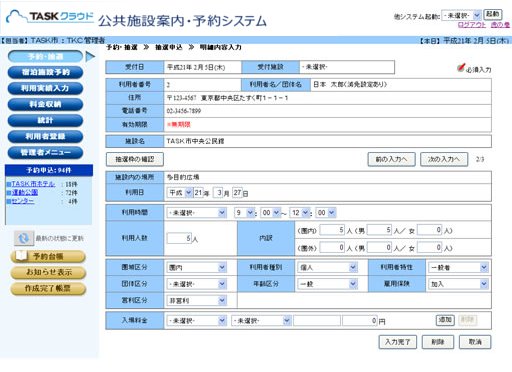Click the 作成完了帳票 button
Screen dimensions: 512x372
click(x=48, y=288)
